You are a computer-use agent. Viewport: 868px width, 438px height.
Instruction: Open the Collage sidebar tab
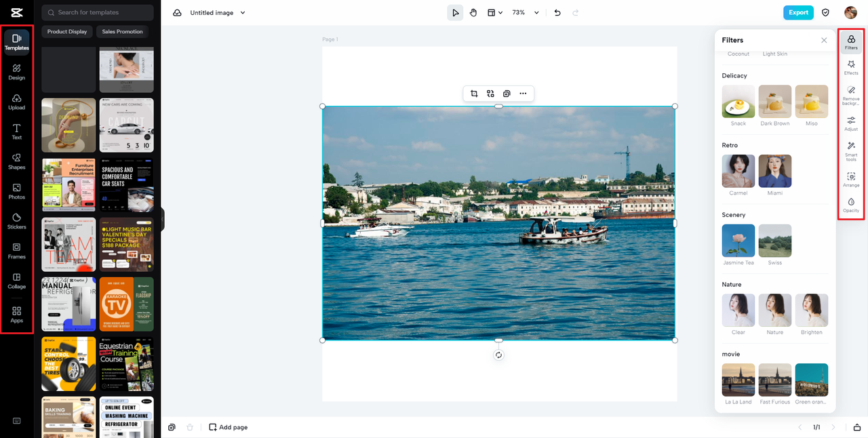pyautogui.click(x=16, y=281)
